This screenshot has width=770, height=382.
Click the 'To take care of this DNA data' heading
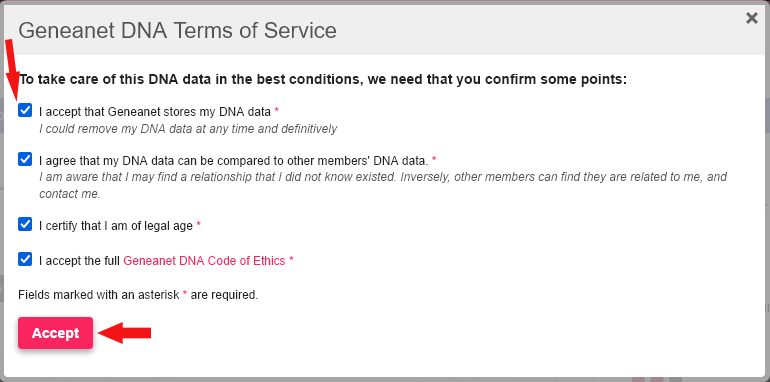[x=323, y=80]
